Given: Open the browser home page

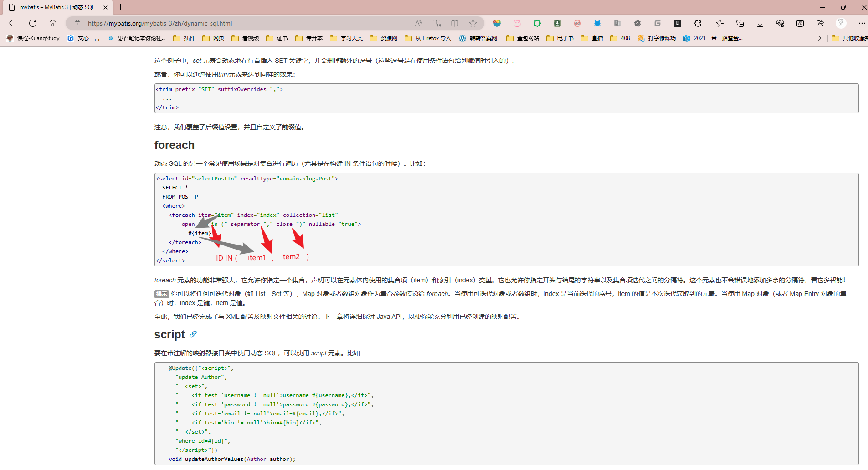Looking at the screenshot, I should click(x=53, y=23).
